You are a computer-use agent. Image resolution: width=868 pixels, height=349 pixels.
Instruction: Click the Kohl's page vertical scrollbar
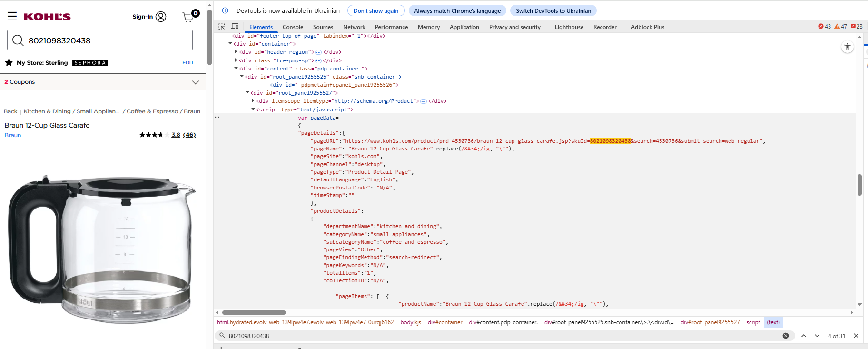click(x=209, y=37)
